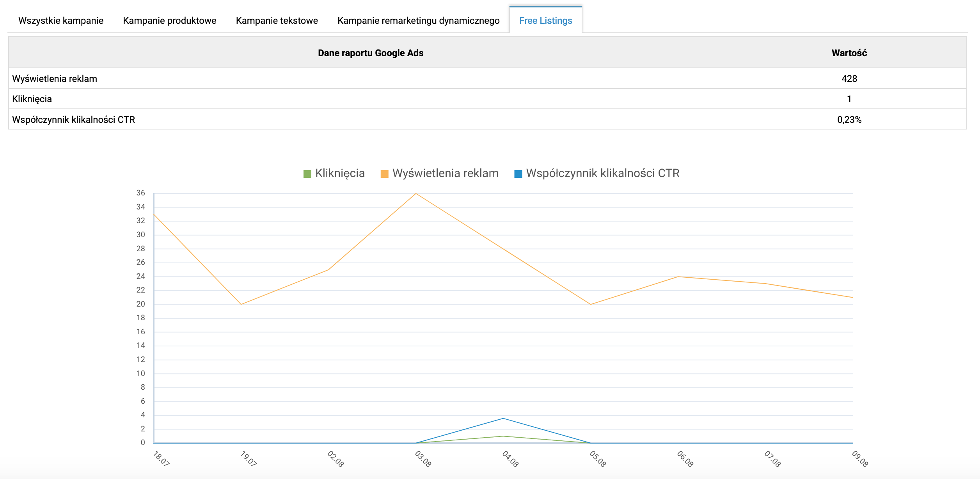Viewport: 980px width, 479px height.
Task: Click the 0,23% CTR value cell
Action: 849,120
